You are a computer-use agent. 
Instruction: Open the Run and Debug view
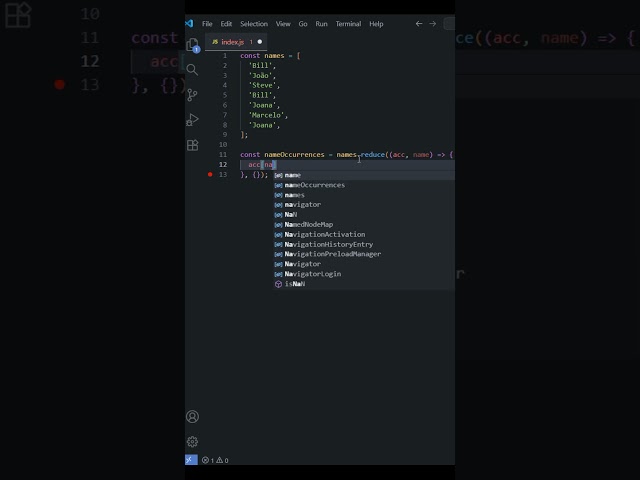[x=192, y=120]
